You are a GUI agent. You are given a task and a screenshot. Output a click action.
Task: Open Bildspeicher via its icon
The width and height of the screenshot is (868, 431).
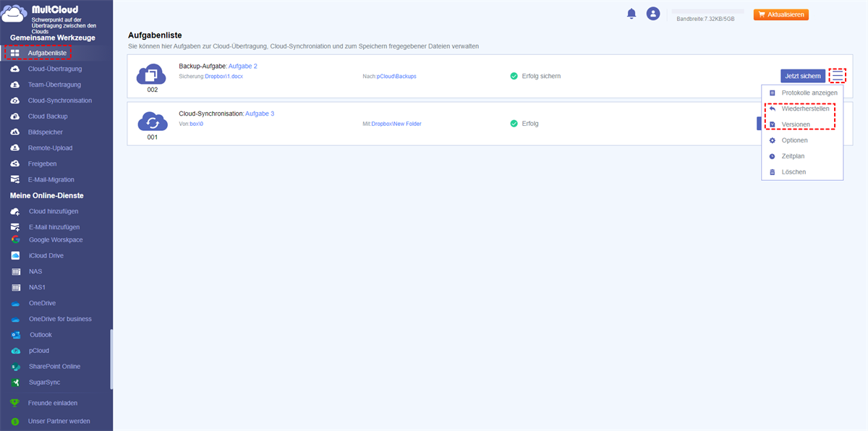(x=15, y=132)
